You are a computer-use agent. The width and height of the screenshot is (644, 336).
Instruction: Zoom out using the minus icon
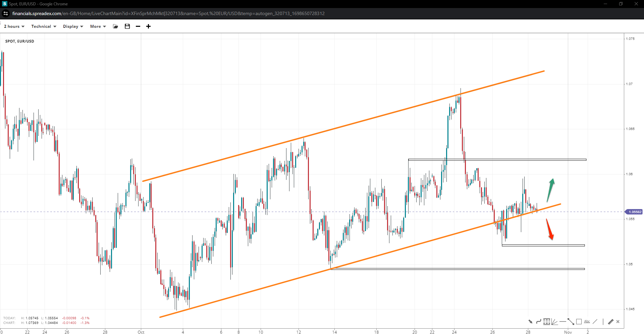point(138,26)
